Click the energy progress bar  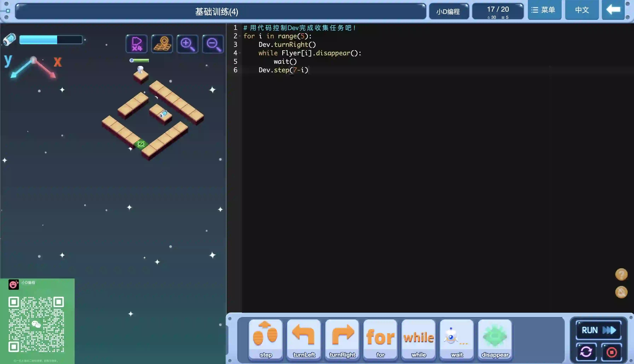tap(51, 40)
